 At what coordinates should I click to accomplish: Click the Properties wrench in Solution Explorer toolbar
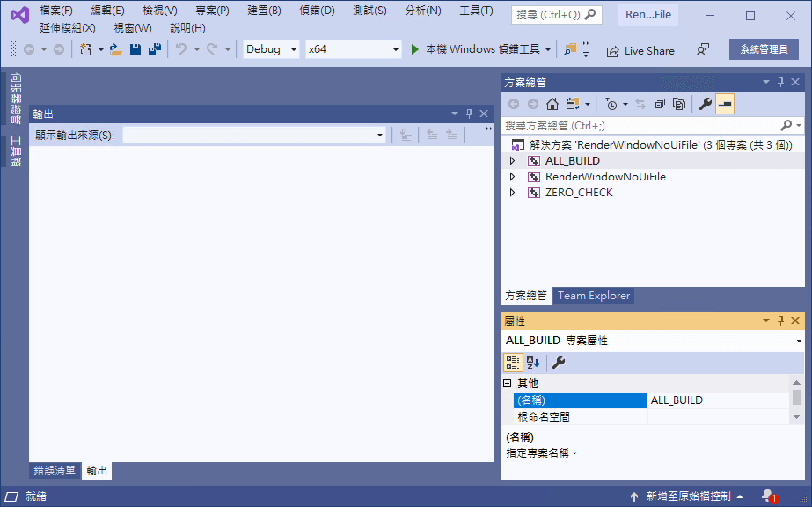click(706, 104)
